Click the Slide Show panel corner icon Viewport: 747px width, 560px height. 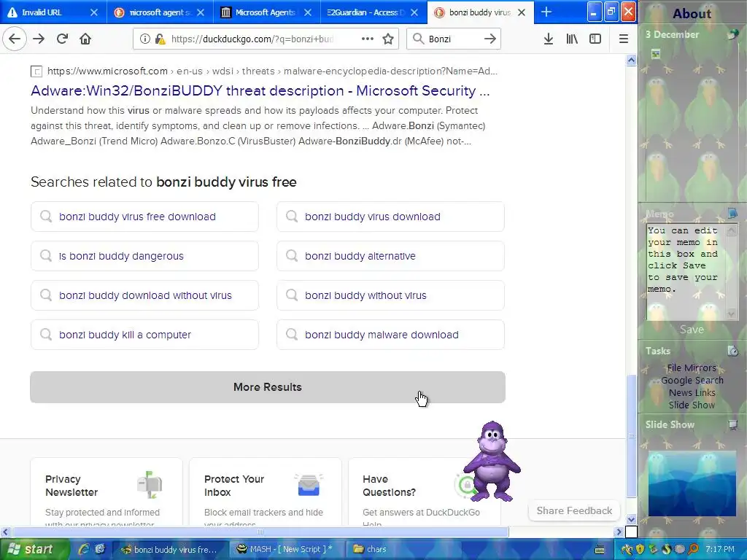732,424
